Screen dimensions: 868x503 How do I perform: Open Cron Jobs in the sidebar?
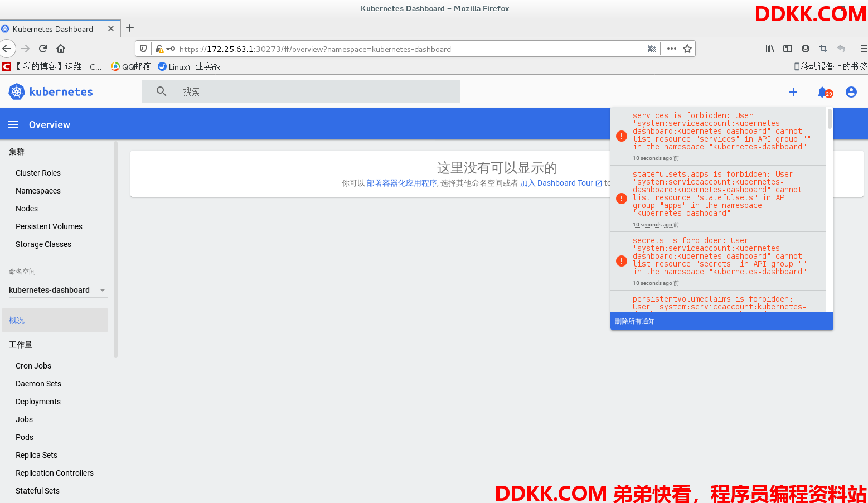[33, 366]
